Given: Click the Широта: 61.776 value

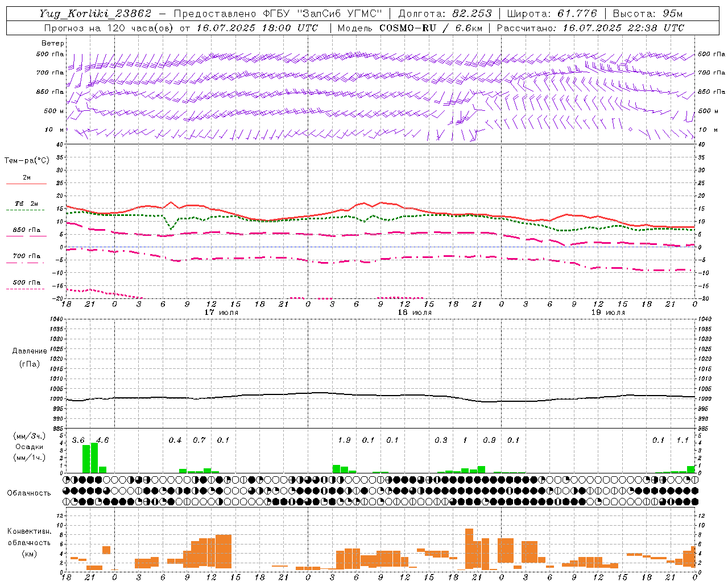Looking at the screenshot, I should (x=552, y=14).
